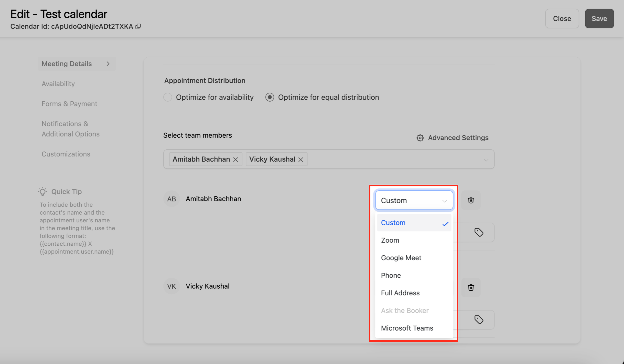The height and width of the screenshot is (364, 624).
Task: Go to Forms & Payment section
Action: click(x=69, y=104)
